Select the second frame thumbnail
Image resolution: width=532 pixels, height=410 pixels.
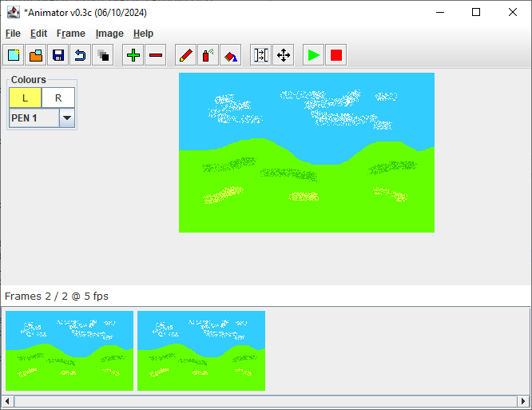(201, 351)
